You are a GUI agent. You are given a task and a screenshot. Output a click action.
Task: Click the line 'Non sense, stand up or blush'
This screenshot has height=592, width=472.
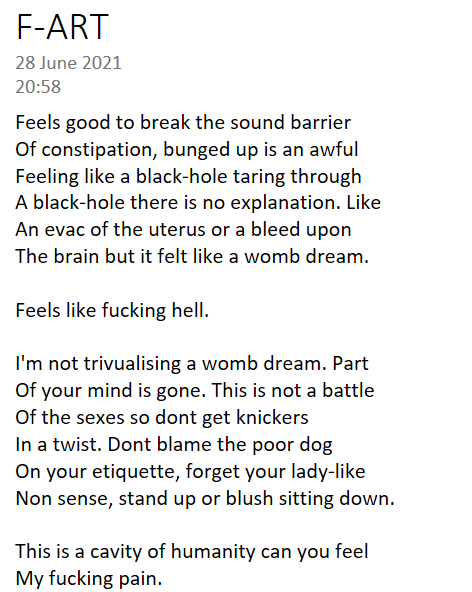(205, 498)
